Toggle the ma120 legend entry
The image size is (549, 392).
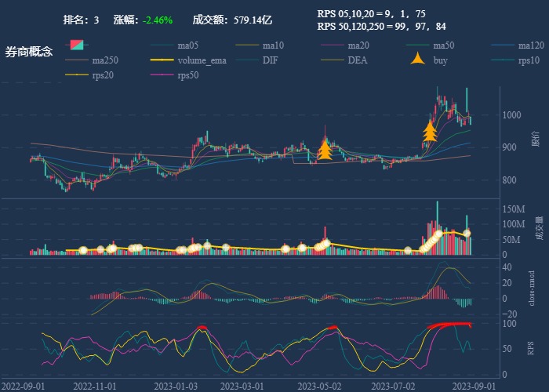tap(529, 45)
